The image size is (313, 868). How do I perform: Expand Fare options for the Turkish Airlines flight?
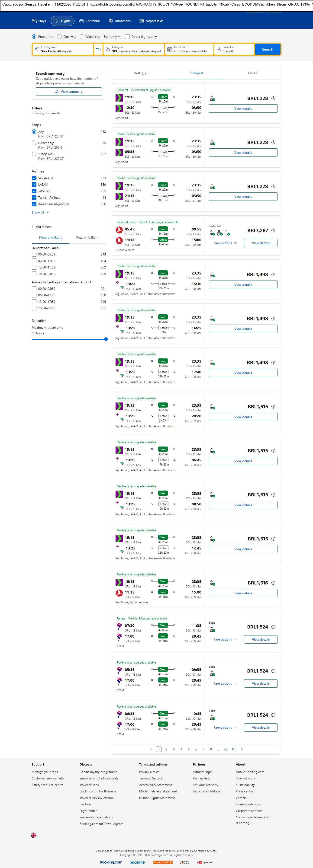[x=225, y=243]
